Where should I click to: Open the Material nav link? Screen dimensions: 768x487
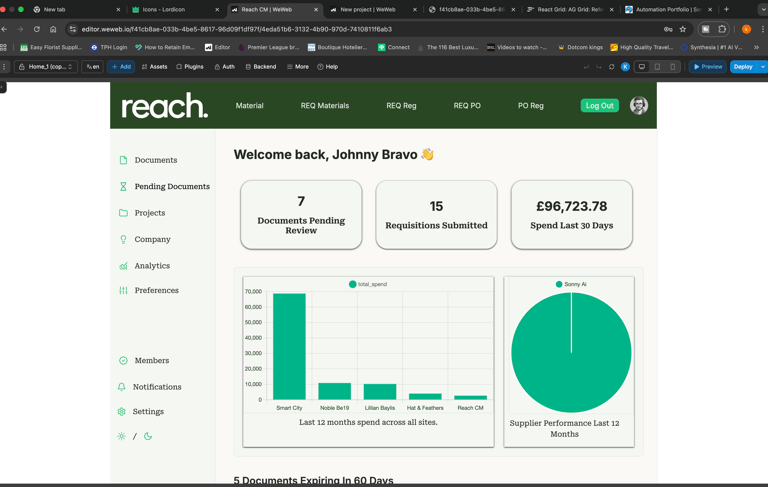pos(249,105)
